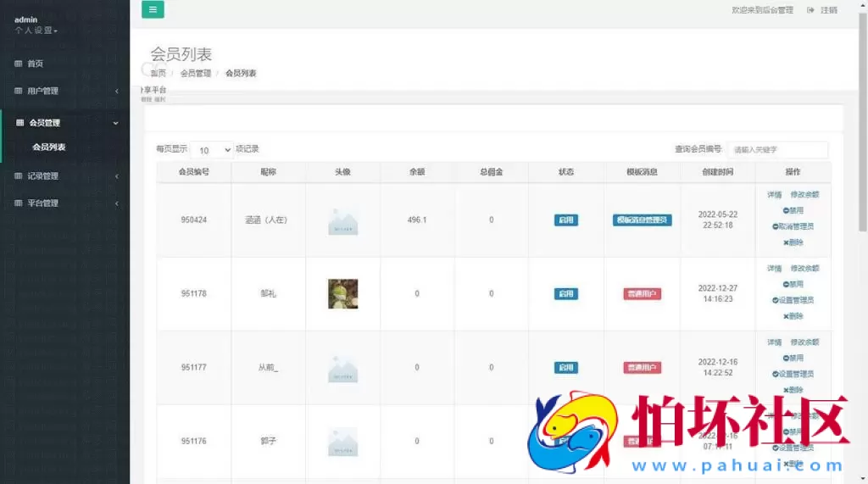Image resolution: width=868 pixels, height=484 pixels.
Task: Click the 启用 status badge for member 951178
Action: (x=565, y=293)
